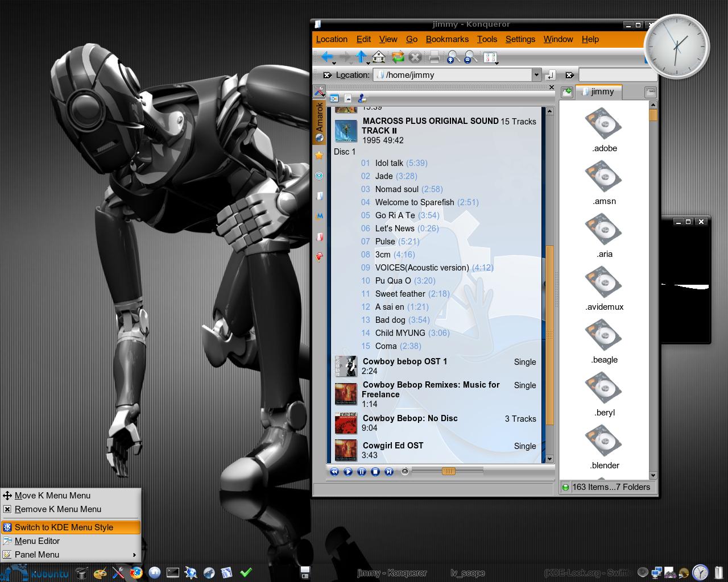Open the Panel Menu submenu
The image size is (728, 582).
click(71, 555)
